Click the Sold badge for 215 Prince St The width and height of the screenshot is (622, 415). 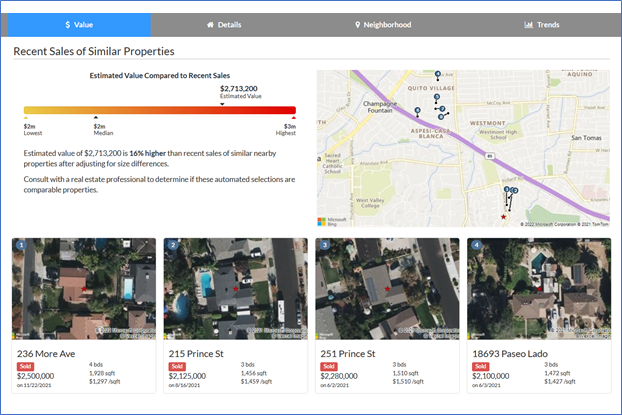coord(177,366)
